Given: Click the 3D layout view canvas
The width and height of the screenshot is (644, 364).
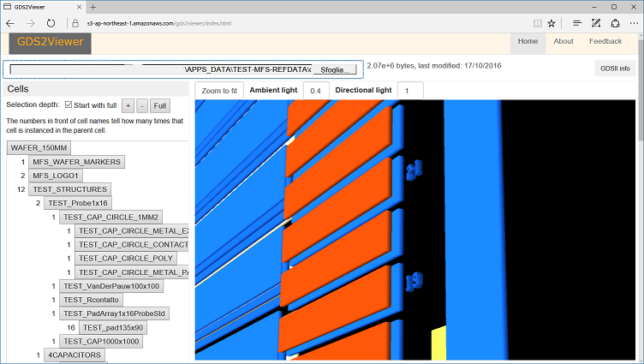Looking at the screenshot, I should 414,230.
